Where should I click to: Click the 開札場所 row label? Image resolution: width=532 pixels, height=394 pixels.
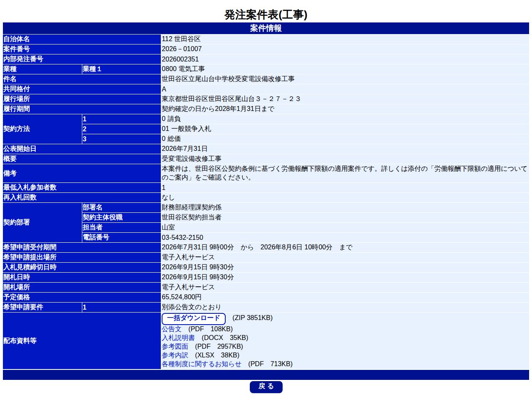pyautogui.click(x=82, y=287)
